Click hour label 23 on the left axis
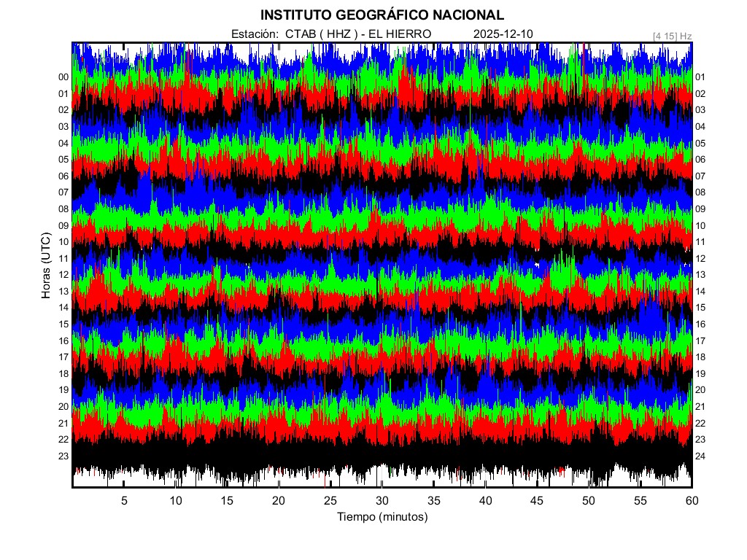The width and height of the screenshot is (747, 560). (x=63, y=456)
